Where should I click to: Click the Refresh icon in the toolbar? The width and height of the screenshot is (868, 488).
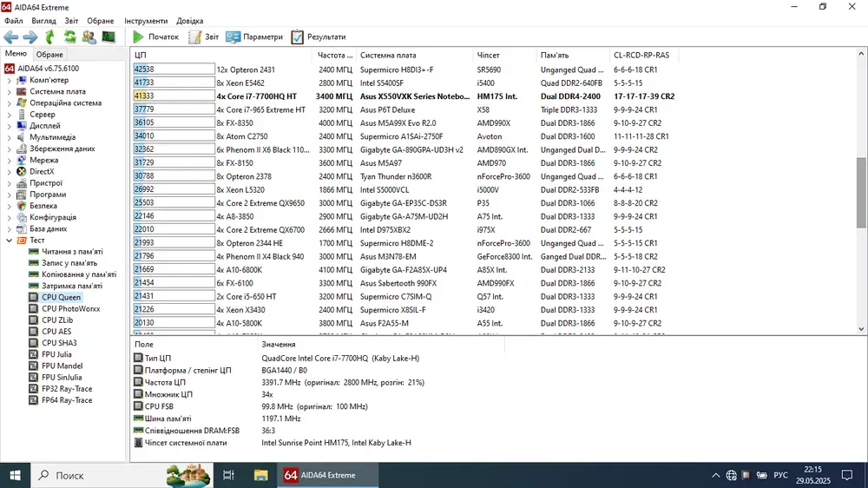pos(69,37)
